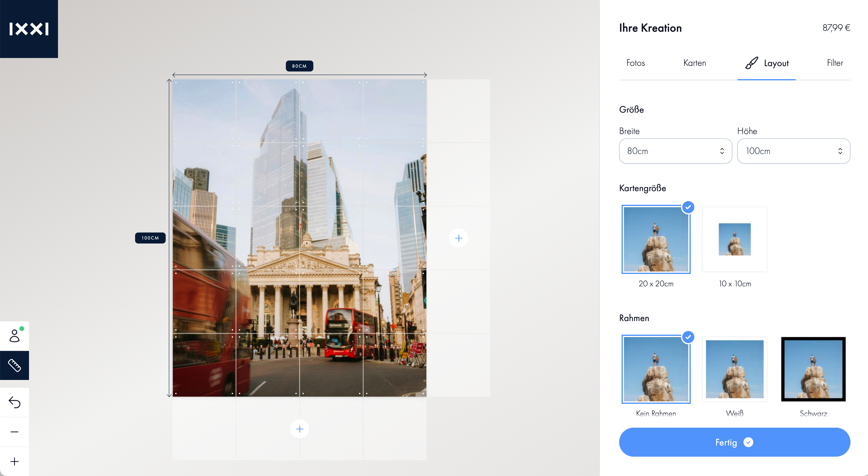Choose the Weiß frame option

click(x=735, y=369)
